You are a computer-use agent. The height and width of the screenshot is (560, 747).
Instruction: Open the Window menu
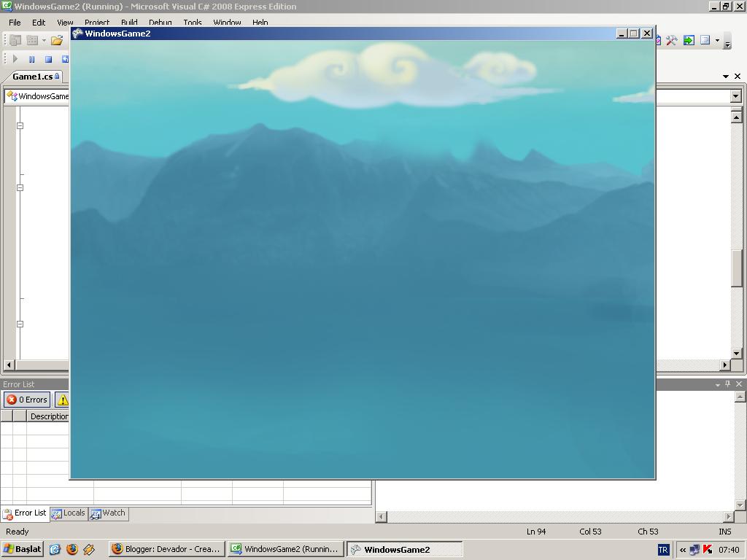coord(227,23)
